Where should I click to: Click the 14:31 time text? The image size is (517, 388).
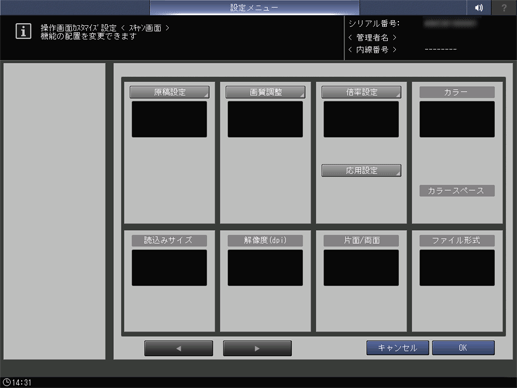pyautogui.click(x=22, y=383)
